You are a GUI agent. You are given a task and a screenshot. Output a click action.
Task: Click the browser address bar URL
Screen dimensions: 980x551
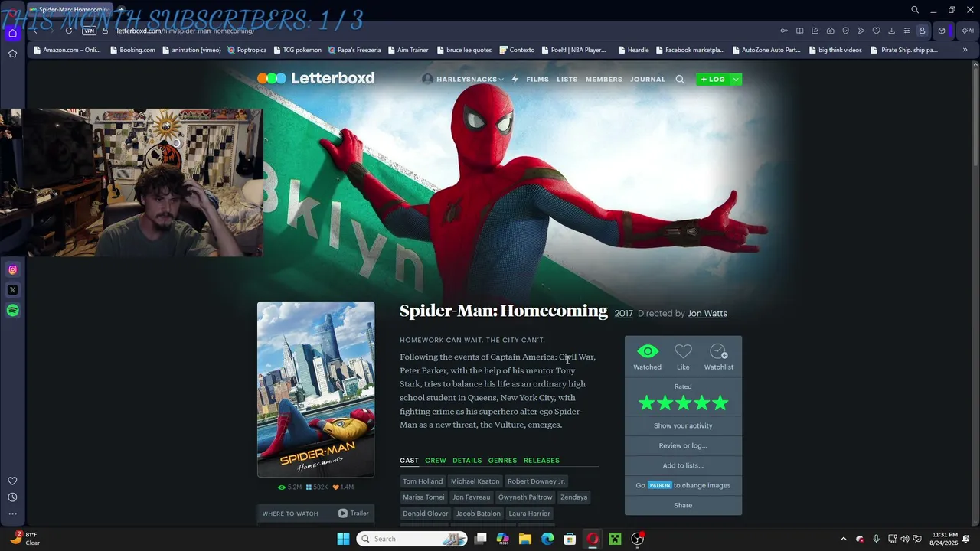pyautogui.click(x=185, y=31)
